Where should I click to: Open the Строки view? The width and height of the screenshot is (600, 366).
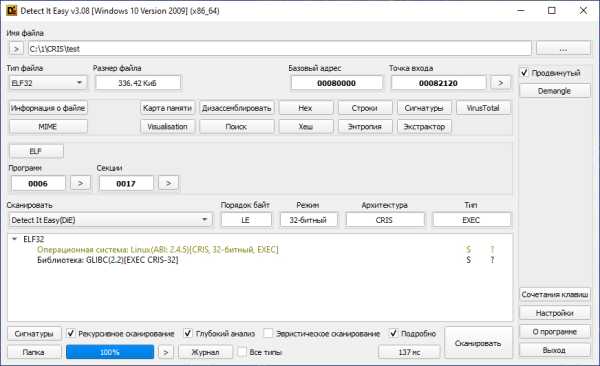(365, 108)
